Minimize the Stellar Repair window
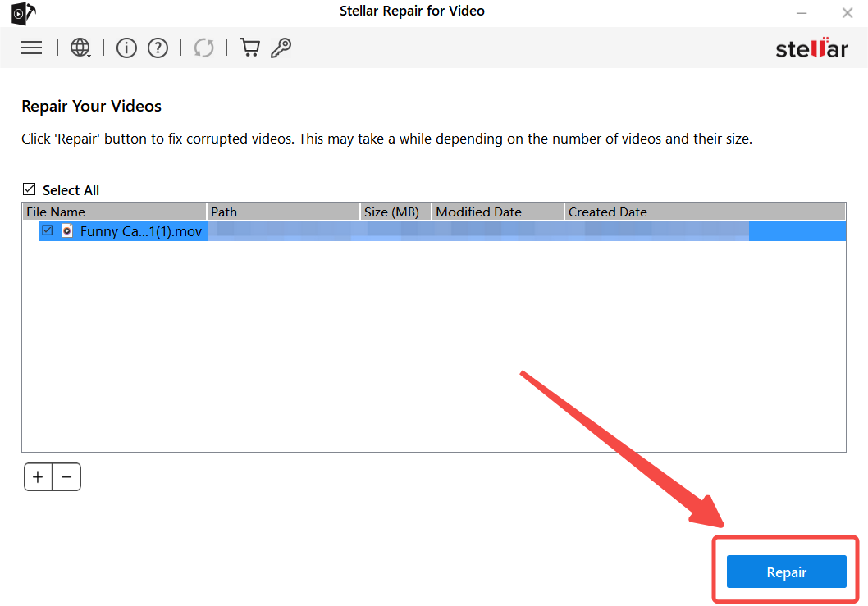 [x=801, y=13]
